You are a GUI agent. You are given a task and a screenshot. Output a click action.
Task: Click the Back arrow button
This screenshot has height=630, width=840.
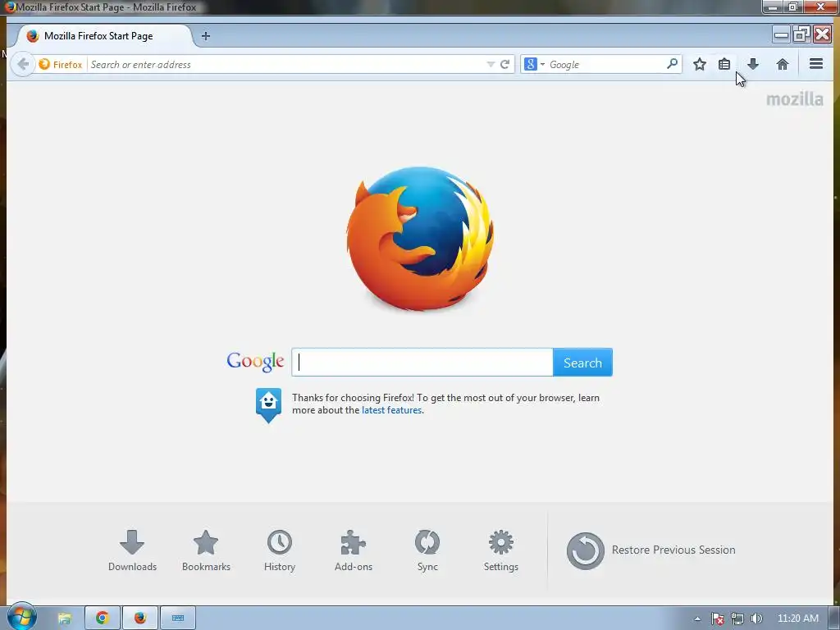pos(22,64)
